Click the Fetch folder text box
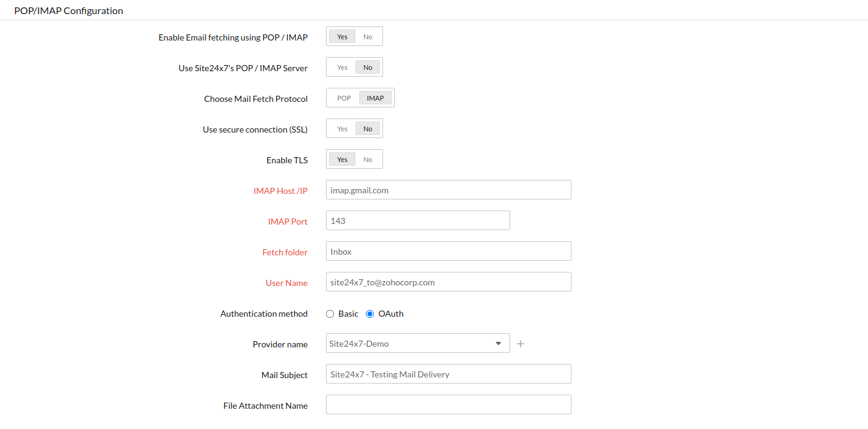868x429 pixels. point(448,251)
